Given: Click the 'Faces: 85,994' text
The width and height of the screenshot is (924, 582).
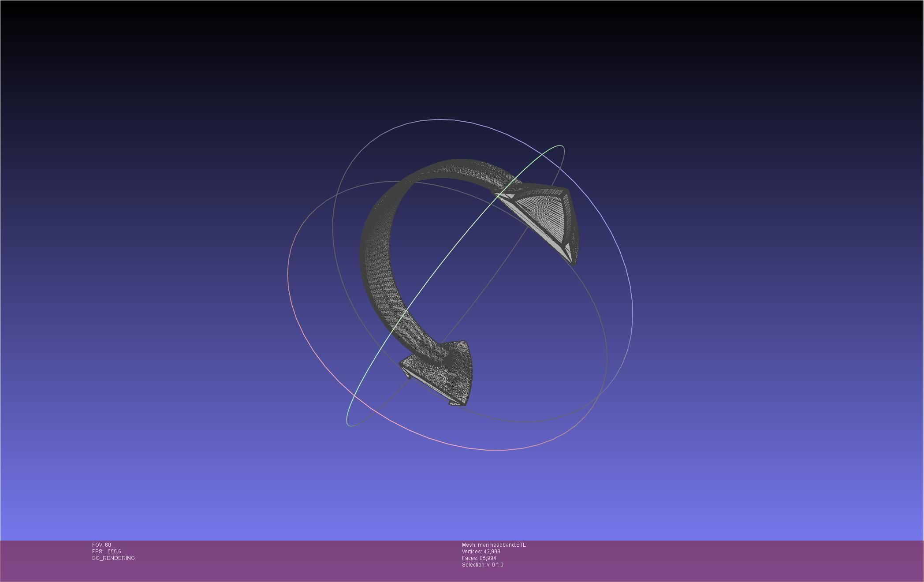Looking at the screenshot, I should click(479, 558).
